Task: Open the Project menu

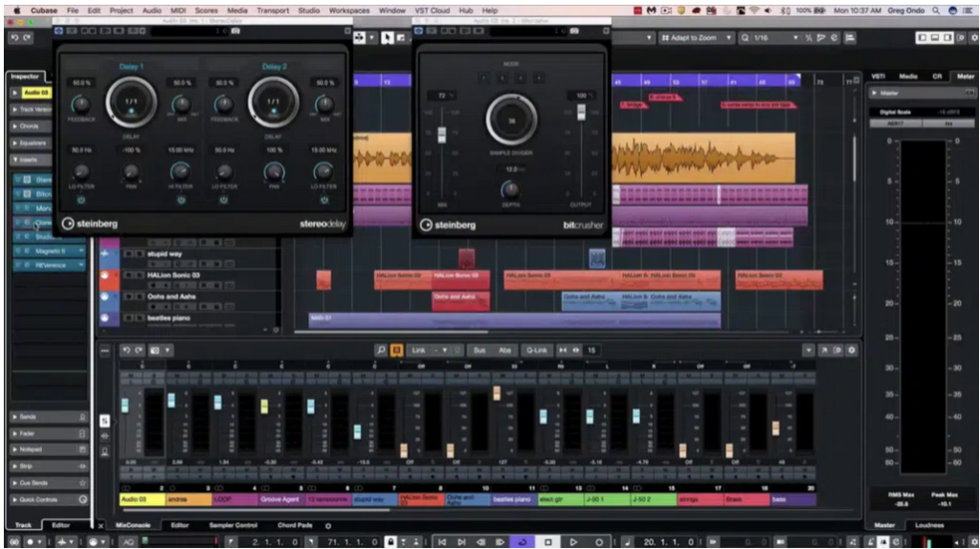Action: (122, 11)
